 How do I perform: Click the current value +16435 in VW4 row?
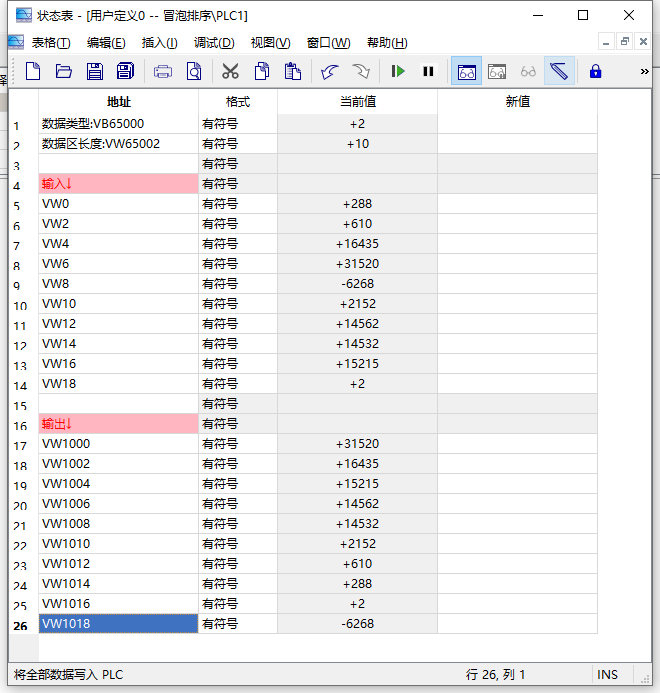pos(358,244)
